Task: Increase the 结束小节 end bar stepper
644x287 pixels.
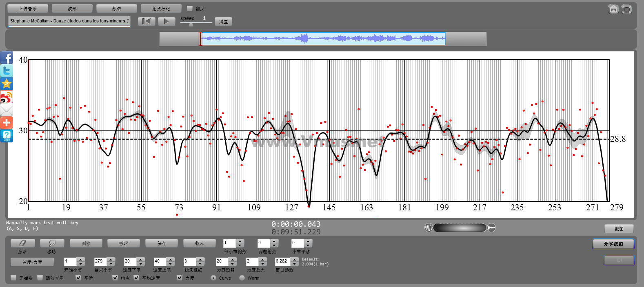Action: [111, 259]
